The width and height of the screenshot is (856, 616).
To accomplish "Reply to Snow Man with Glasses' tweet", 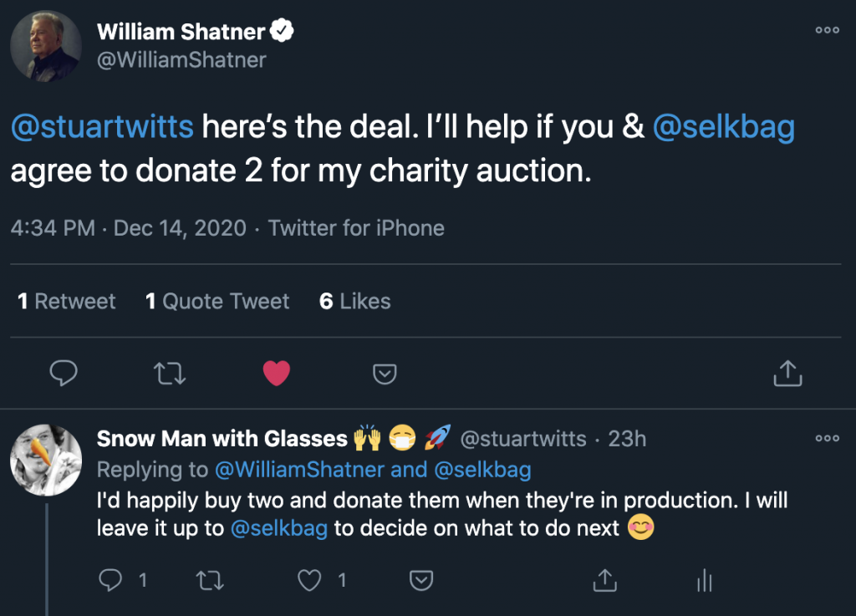I will tap(111, 579).
